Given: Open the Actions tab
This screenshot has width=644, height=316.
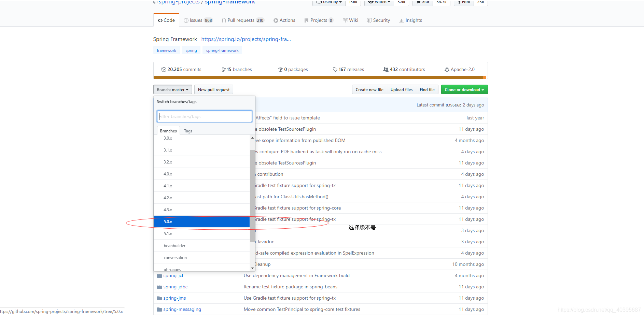Looking at the screenshot, I should click(x=284, y=20).
